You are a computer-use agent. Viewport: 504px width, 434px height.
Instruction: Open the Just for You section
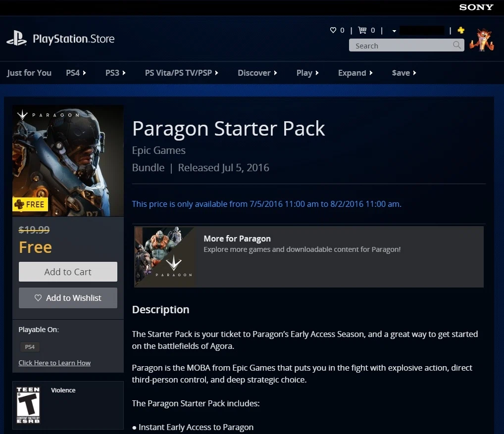click(x=29, y=73)
